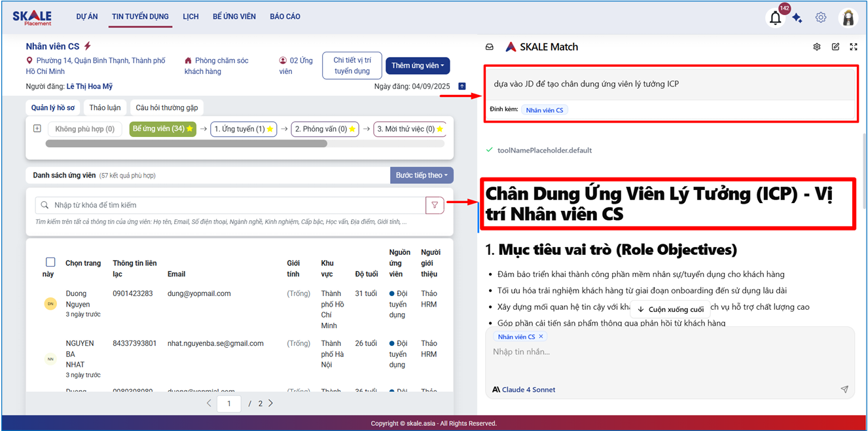Start a new chat with edit icon
This screenshot has height=431, width=868.
pos(835,47)
